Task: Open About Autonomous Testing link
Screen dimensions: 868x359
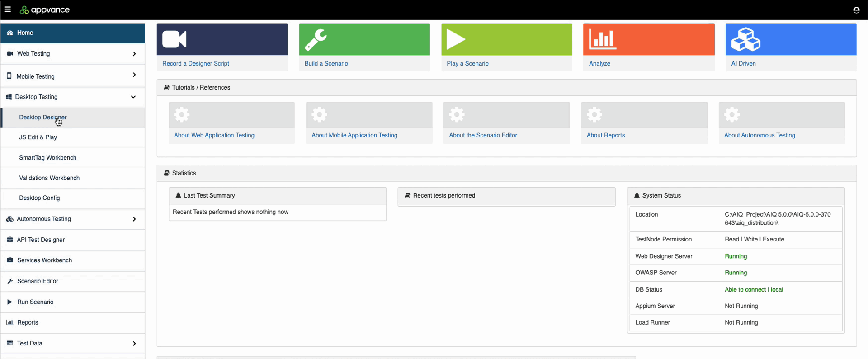Action: 759,135
